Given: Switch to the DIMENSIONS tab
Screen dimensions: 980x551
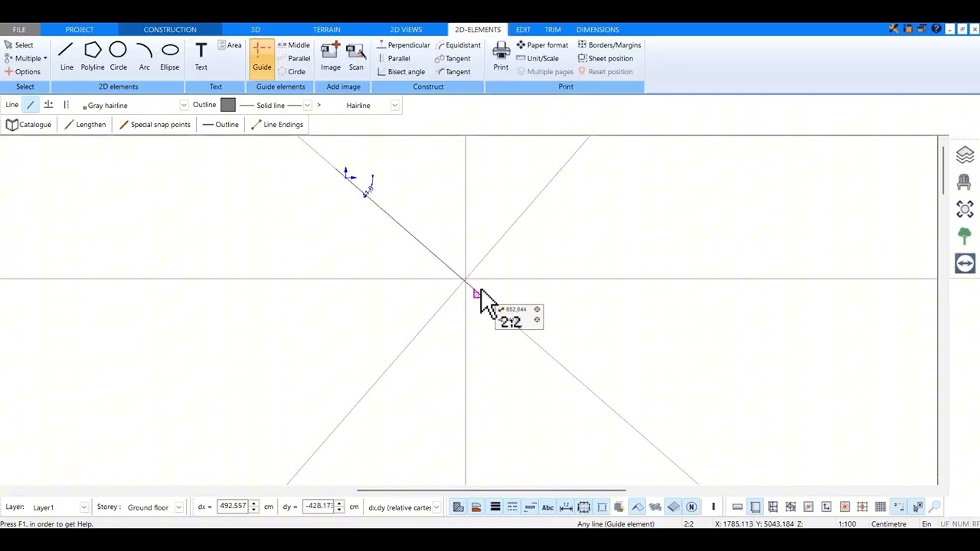Looking at the screenshot, I should (x=597, y=30).
